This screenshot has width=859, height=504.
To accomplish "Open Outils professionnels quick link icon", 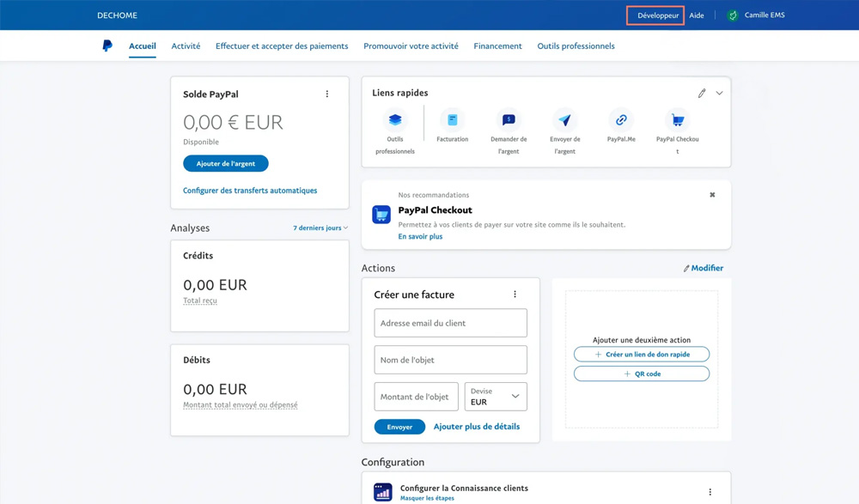I will (x=395, y=120).
